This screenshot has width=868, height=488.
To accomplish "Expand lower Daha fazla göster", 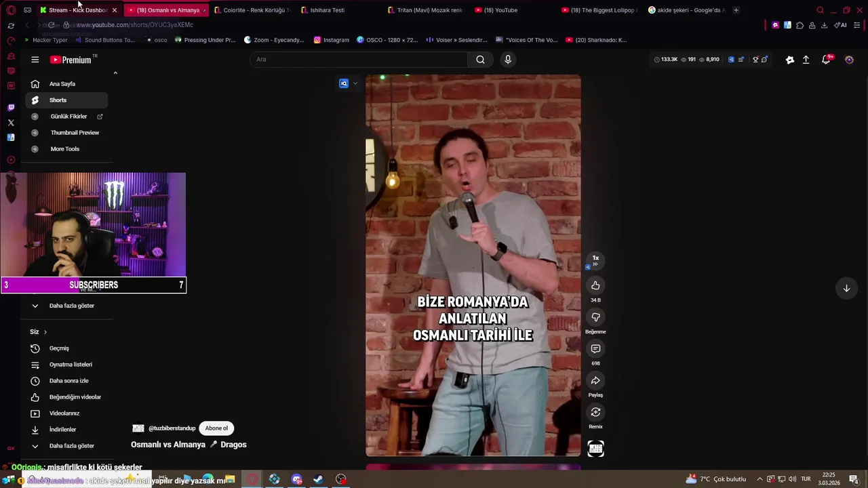I will (66, 446).
